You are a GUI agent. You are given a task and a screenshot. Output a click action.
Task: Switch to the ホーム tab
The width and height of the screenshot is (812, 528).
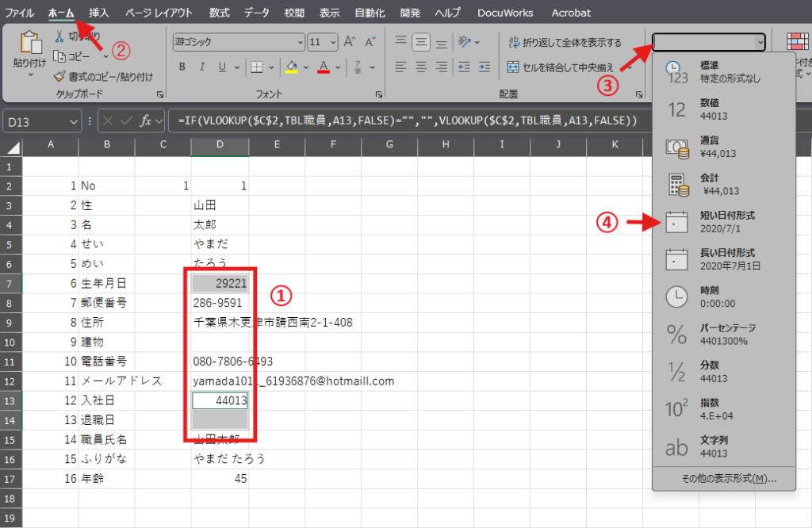point(61,13)
